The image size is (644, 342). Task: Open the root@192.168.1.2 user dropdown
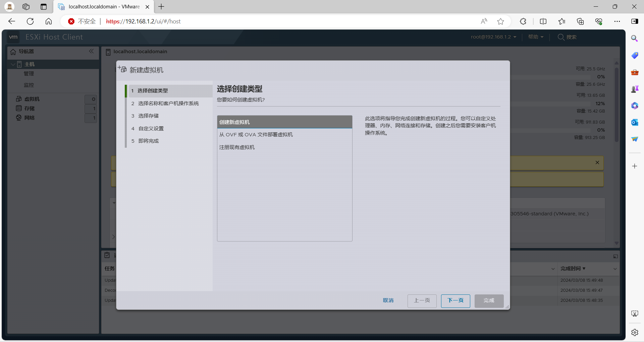click(x=494, y=37)
